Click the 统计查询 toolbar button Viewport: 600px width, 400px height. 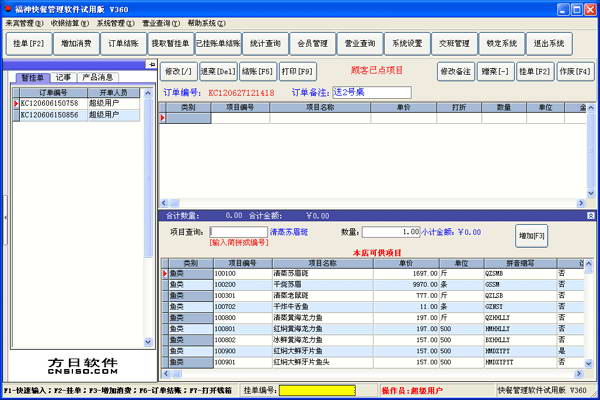coord(265,44)
